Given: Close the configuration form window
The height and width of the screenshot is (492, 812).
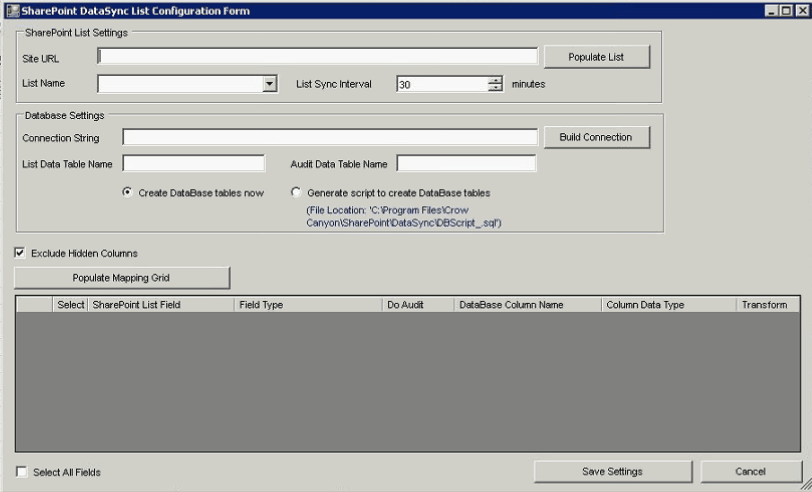Looking at the screenshot, I should [x=802, y=10].
